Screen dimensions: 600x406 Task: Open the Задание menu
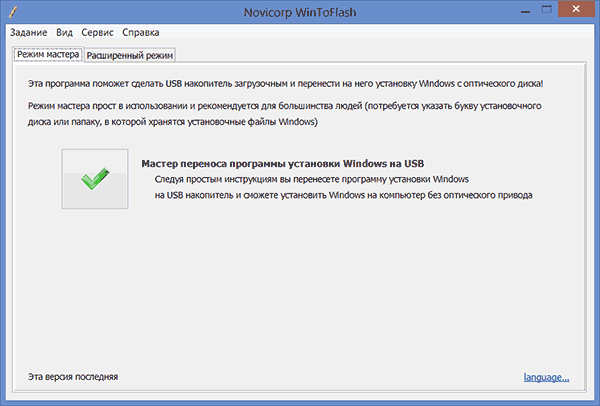pyautogui.click(x=29, y=33)
